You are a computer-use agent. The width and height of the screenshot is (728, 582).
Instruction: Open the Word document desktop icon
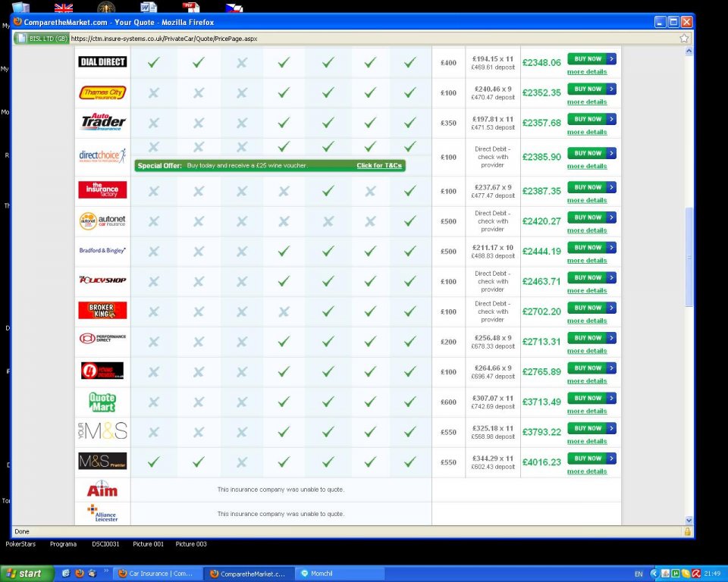click(149, 7)
